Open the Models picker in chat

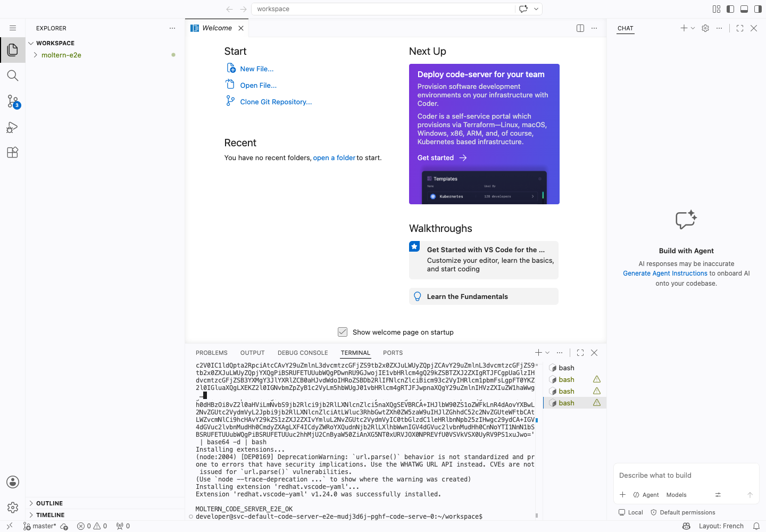677,495
